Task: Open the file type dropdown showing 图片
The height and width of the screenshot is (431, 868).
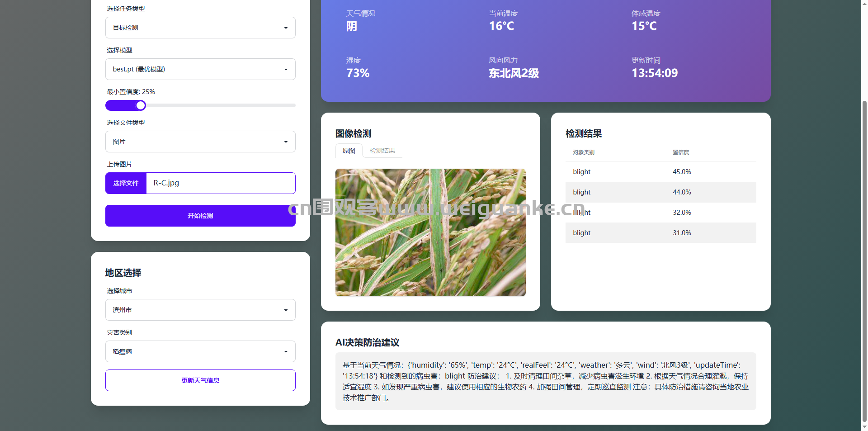Action: (200, 142)
